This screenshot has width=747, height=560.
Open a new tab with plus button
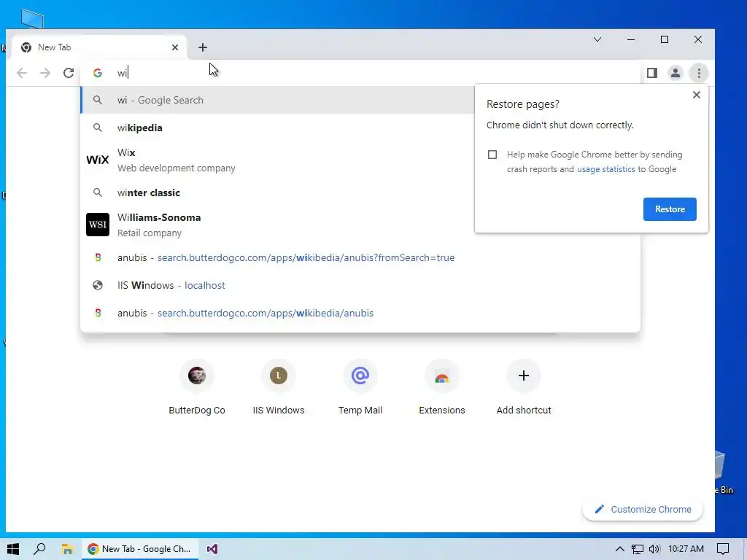point(203,47)
